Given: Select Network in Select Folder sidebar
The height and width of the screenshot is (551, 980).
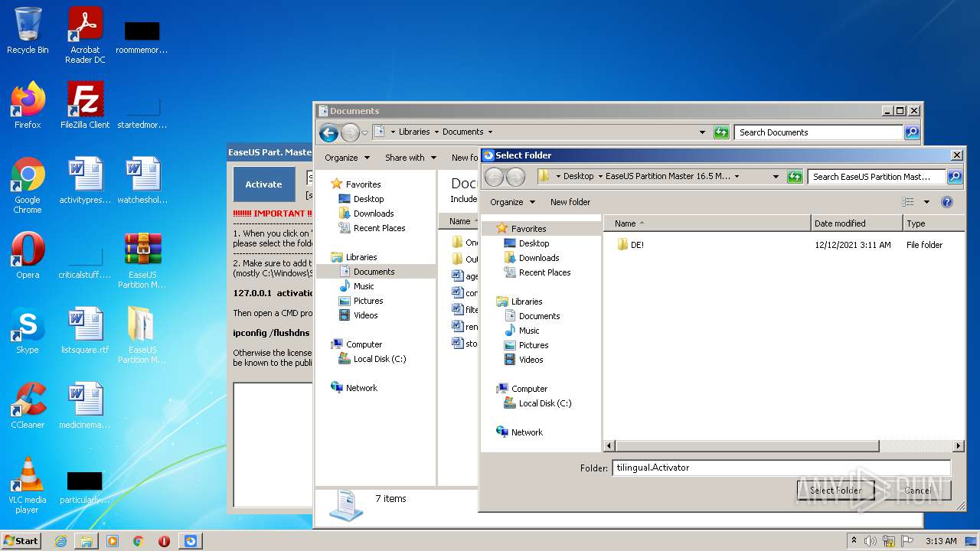Looking at the screenshot, I should (527, 432).
